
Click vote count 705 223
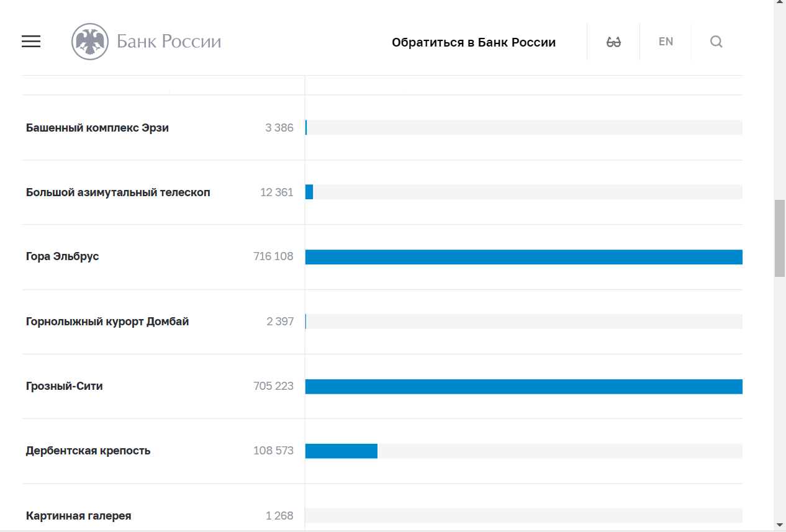(x=274, y=386)
